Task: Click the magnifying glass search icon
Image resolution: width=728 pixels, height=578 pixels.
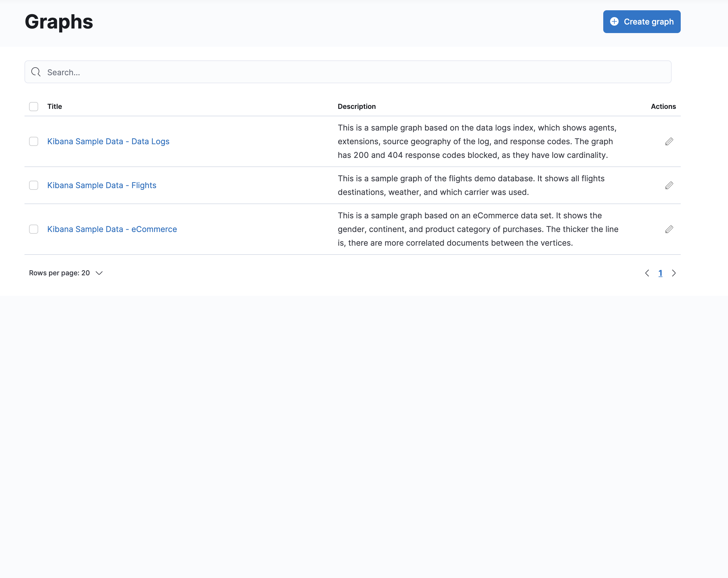Action: click(36, 72)
